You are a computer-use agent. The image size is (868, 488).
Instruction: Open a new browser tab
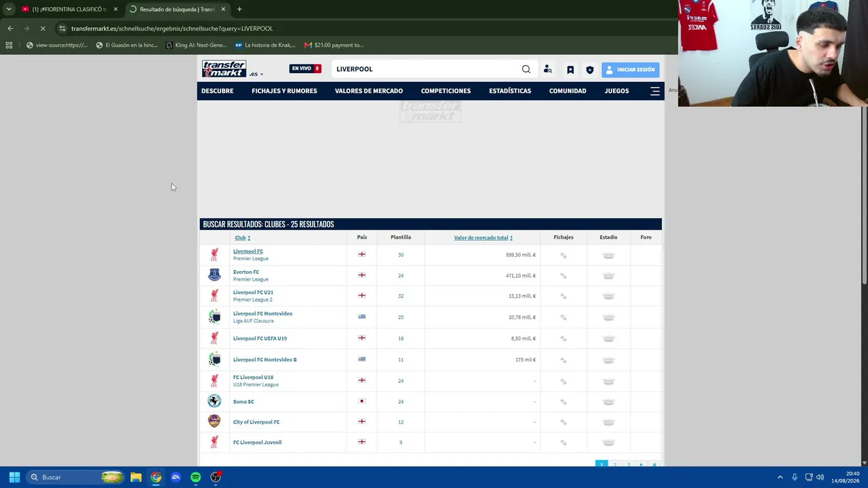tap(239, 9)
